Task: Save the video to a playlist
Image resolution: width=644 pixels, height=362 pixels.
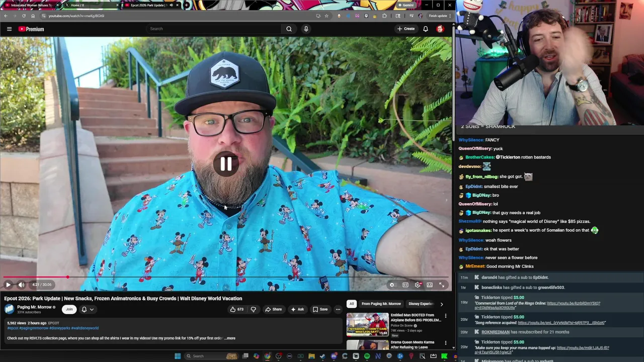Action: 320,309
